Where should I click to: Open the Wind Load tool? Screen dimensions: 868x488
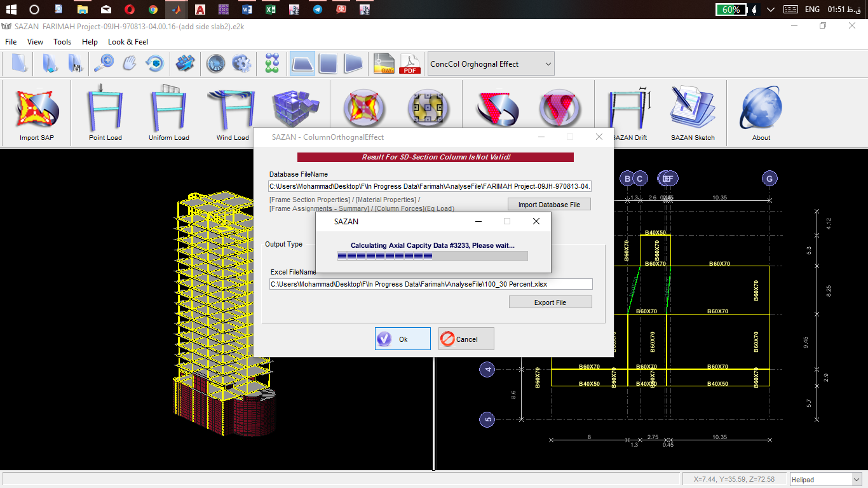coord(233,110)
